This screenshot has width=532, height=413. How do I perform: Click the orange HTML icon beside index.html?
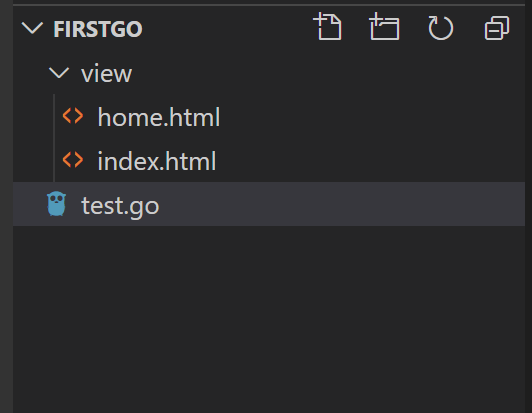pos(73,160)
